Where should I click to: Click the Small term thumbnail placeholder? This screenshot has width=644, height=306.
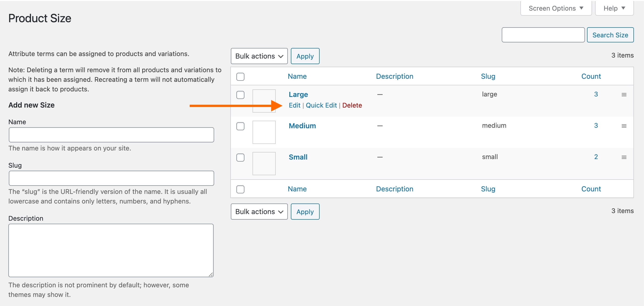[264, 163]
